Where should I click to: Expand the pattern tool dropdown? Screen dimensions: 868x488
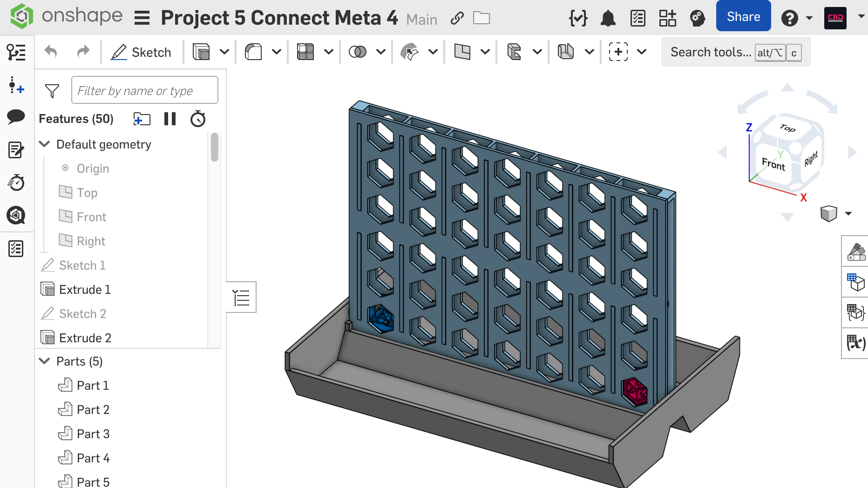(329, 52)
